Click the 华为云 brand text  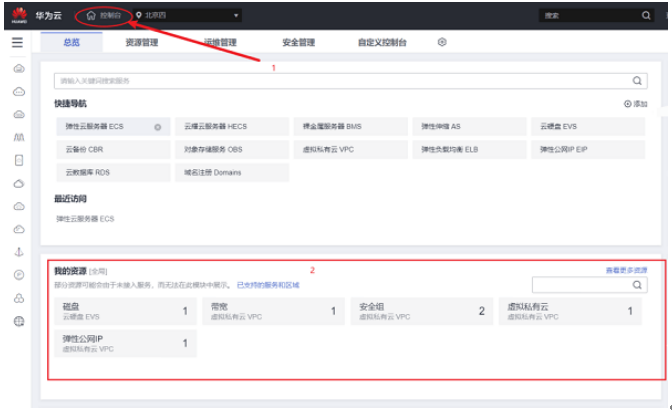[x=48, y=16]
